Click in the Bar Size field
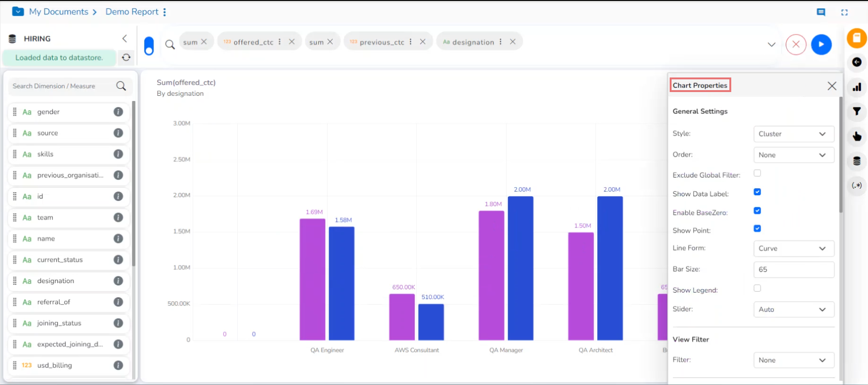868x385 pixels. click(x=793, y=269)
